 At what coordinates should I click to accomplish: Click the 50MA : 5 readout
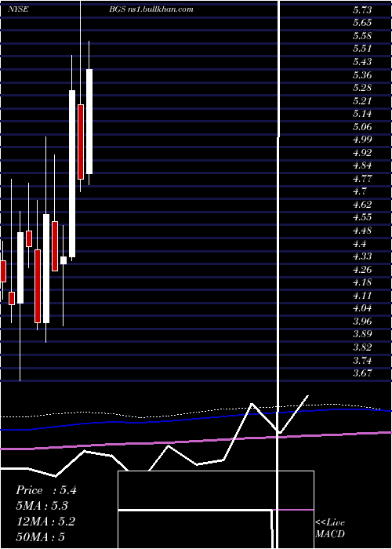(x=41, y=537)
